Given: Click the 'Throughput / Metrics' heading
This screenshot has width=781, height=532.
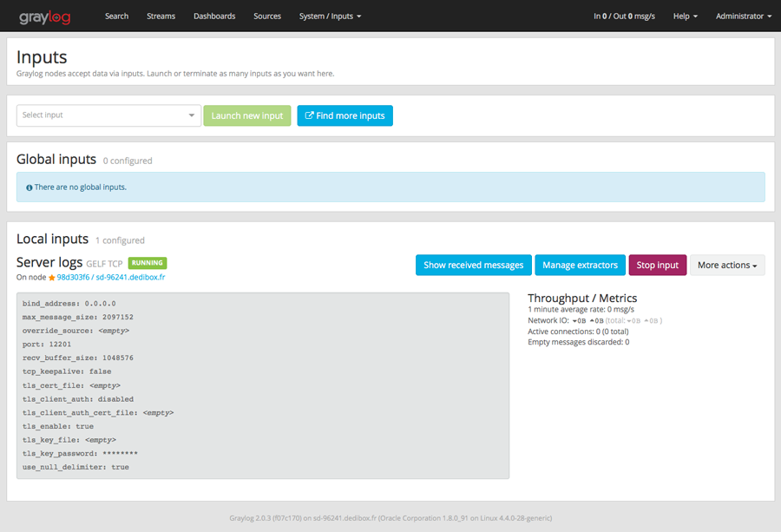Looking at the screenshot, I should coord(582,298).
